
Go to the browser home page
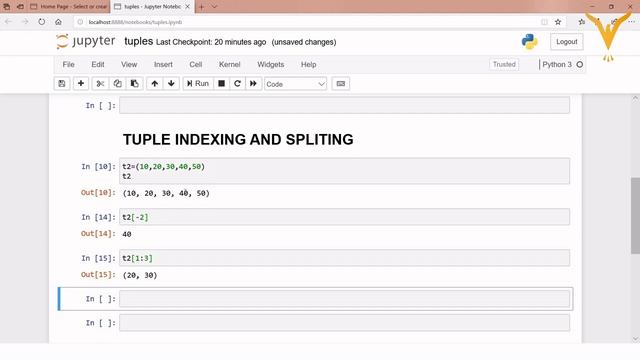point(58,22)
